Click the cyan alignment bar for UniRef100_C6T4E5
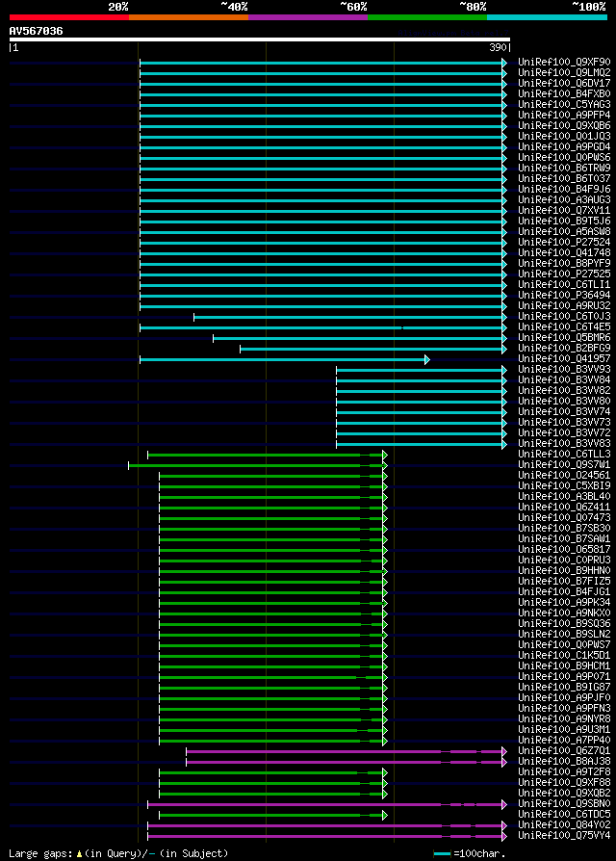This screenshot has height=861, width=616. [323, 327]
